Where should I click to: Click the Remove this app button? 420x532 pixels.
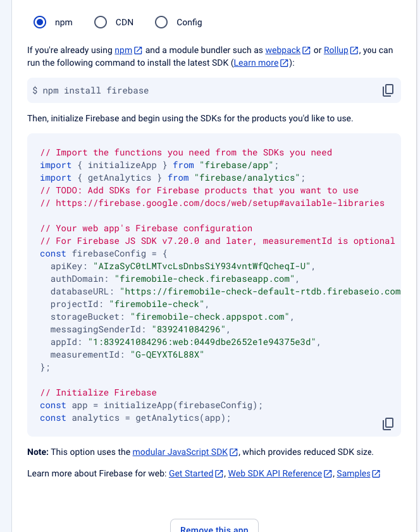point(214,528)
